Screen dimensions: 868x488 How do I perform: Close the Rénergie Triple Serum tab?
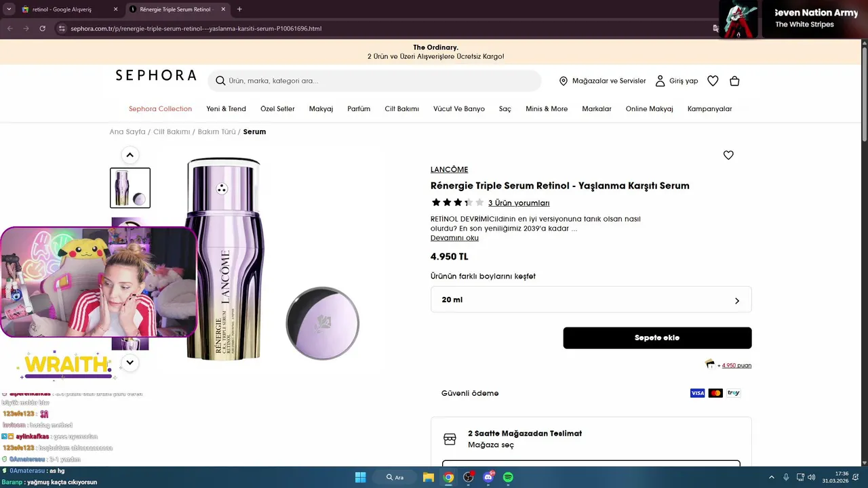[222, 9]
